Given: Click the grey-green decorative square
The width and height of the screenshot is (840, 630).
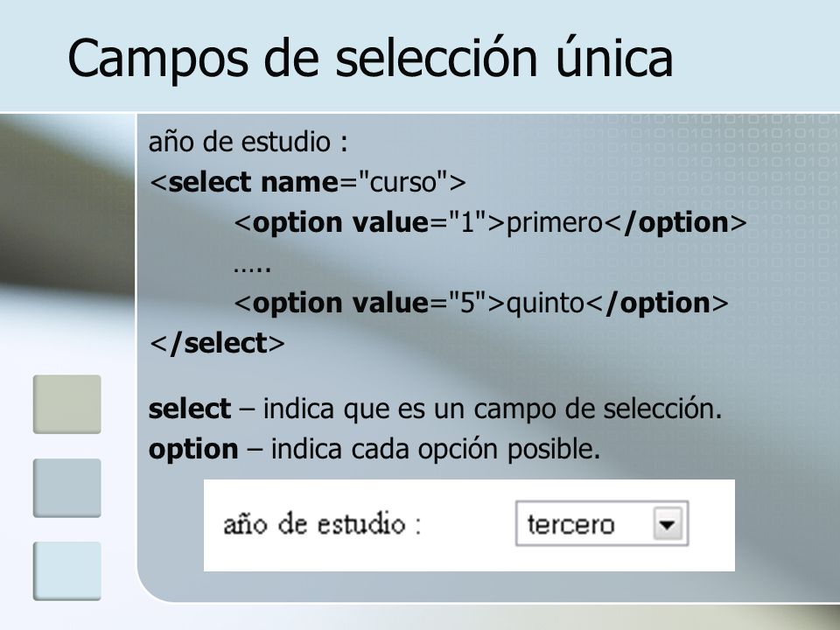Looking at the screenshot, I should point(67,404).
